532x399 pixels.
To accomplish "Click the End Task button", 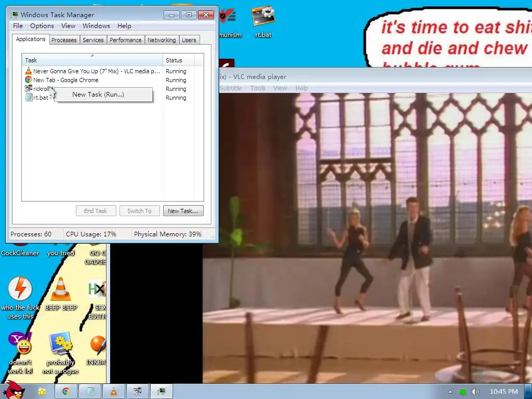I will 96,211.
